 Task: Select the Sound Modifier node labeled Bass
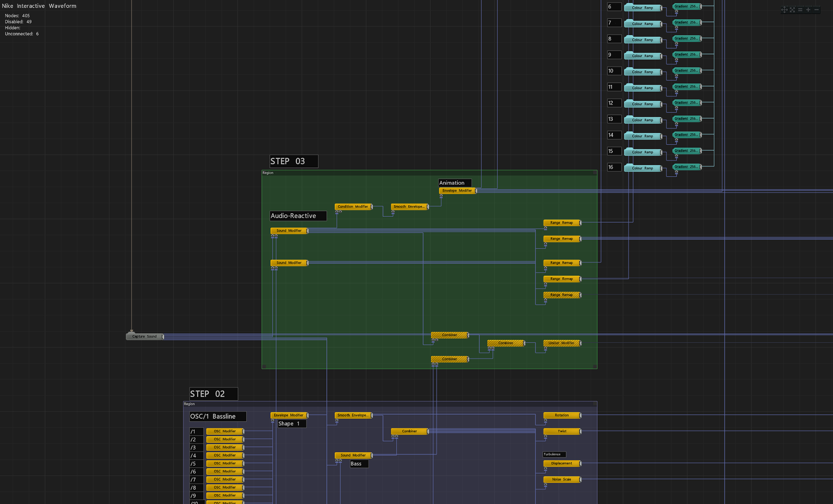(353, 455)
